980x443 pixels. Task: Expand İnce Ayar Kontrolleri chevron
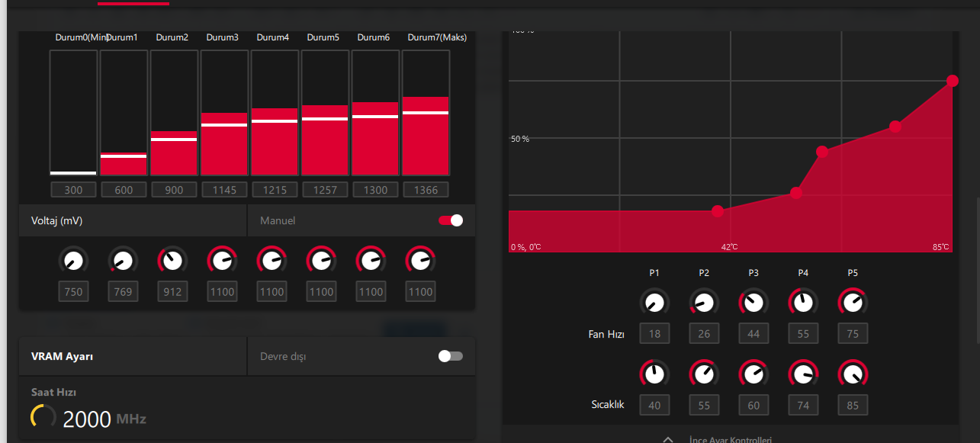tap(668, 440)
